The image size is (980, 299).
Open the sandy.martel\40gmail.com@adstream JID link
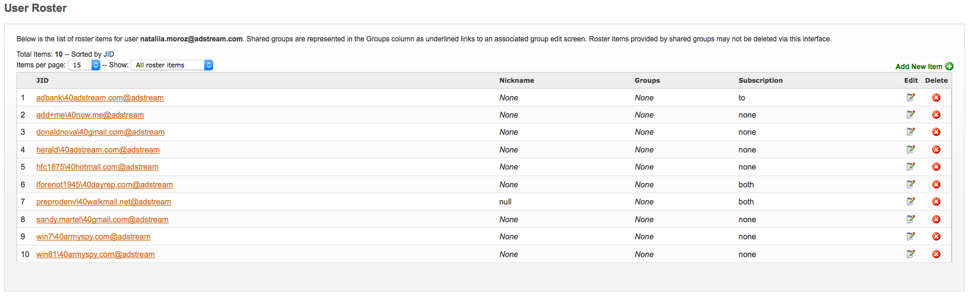pyautogui.click(x=102, y=219)
